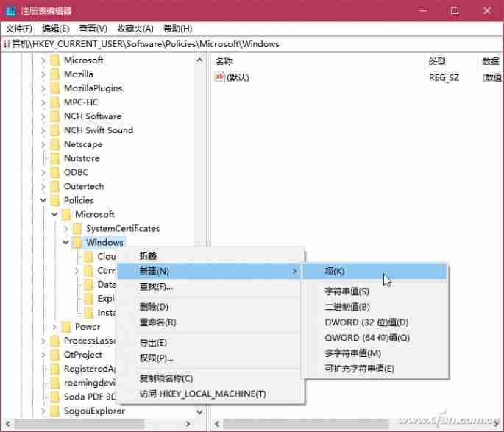Click the tree pane scroll-down arrow
The height and width of the screenshot is (432, 504).
199,411
